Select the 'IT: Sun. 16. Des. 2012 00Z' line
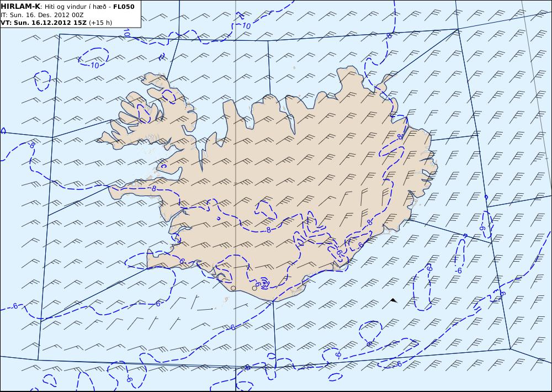552x392 pixels. pos(42,15)
